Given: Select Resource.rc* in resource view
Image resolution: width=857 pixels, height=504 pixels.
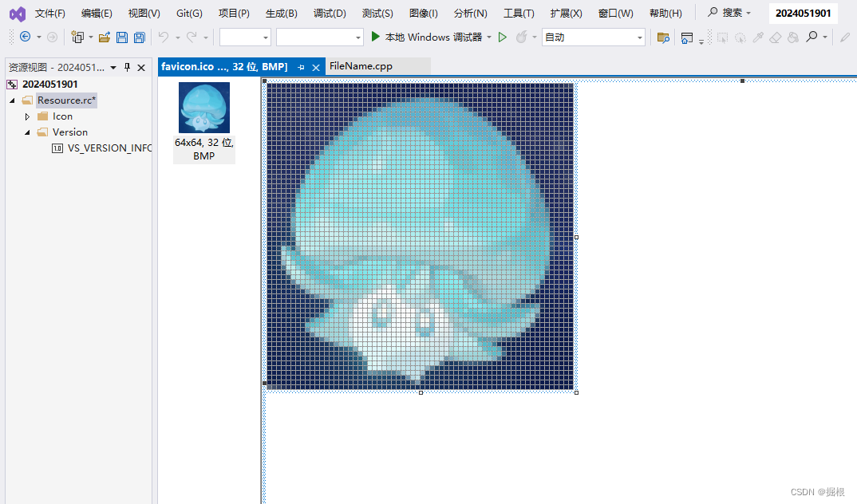Looking at the screenshot, I should (x=67, y=100).
